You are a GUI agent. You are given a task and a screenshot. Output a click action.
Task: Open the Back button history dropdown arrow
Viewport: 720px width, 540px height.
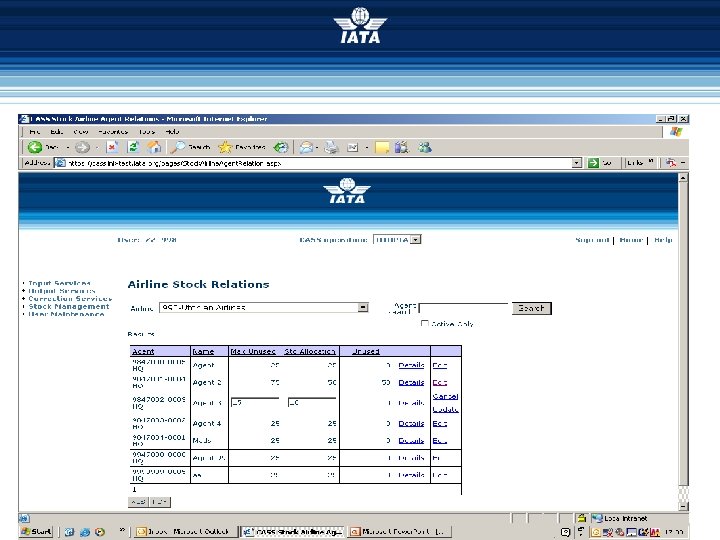tap(68, 147)
